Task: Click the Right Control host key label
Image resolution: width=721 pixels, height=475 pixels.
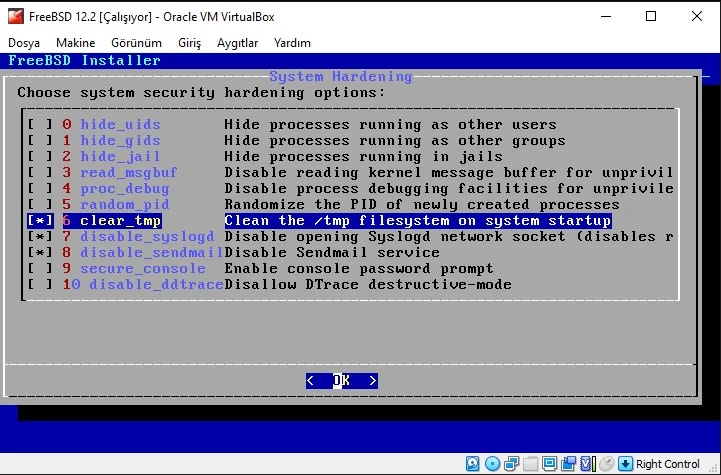Action: pos(667,464)
